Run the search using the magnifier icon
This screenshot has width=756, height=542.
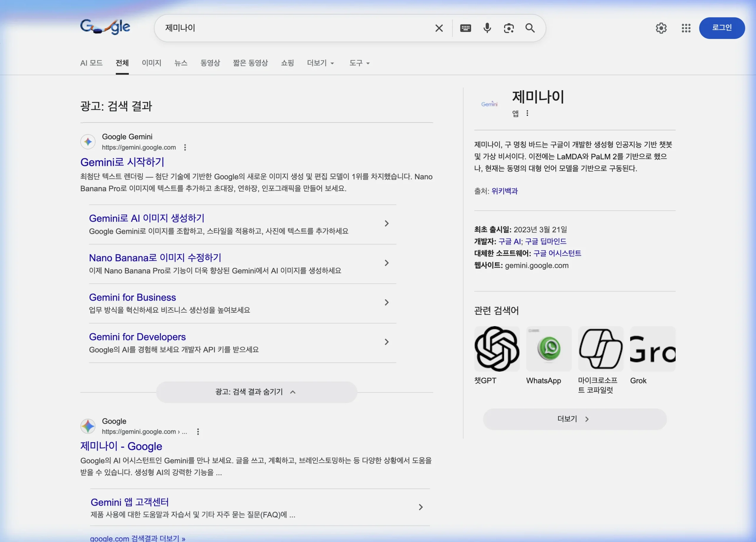tap(530, 28)
